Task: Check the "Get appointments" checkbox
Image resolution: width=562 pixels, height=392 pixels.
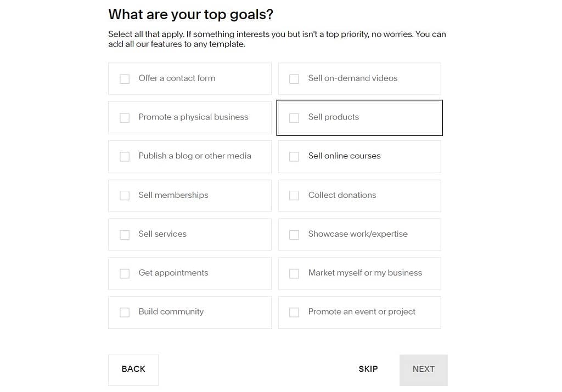Action: coord(125,274)
